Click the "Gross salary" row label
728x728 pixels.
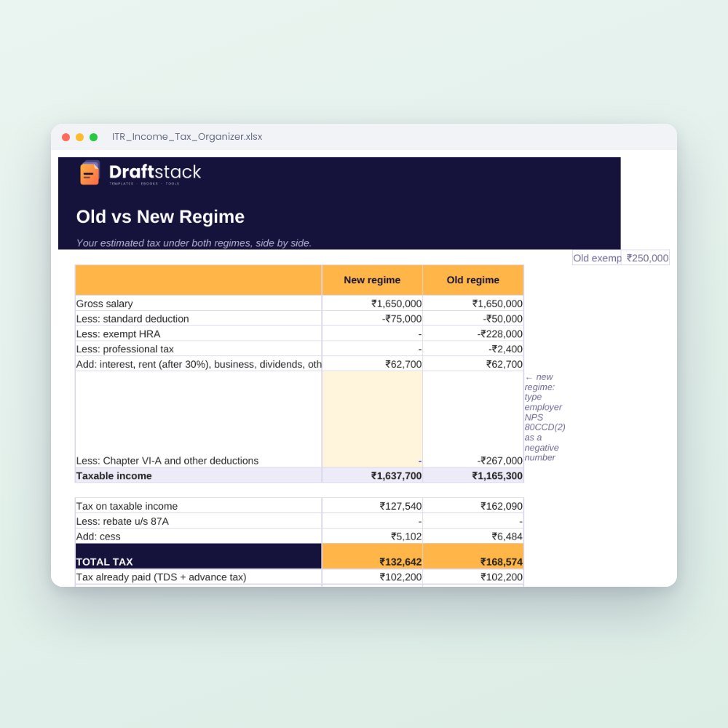point(104,304)
